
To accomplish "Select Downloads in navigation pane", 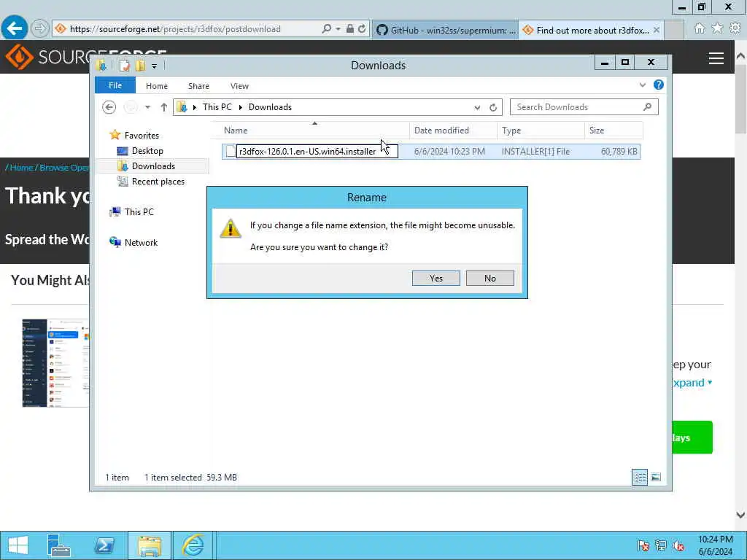I will tap(153, 166).
